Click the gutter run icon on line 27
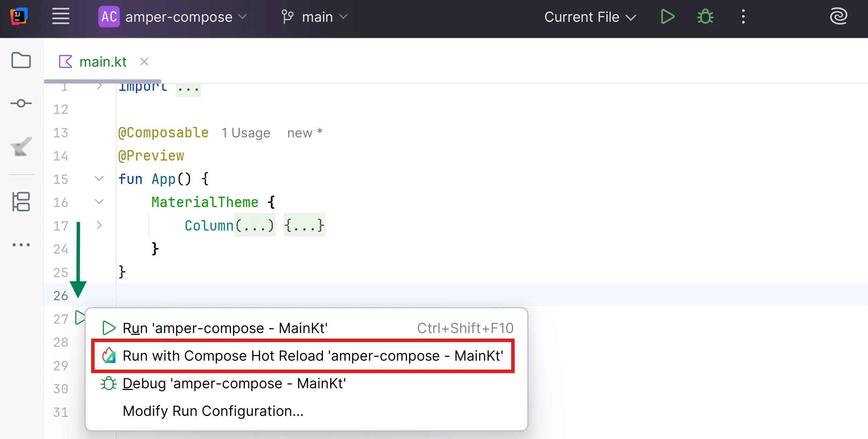Image resolution: width=868 pixels, height=439 pixels. click(80, 317)
